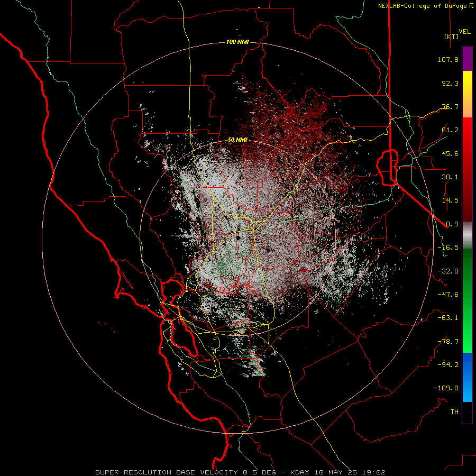This screenshot has height=476, width=476.
Task: Click the 61.2 velocity scale value
Action: click(x=450, y=130)
